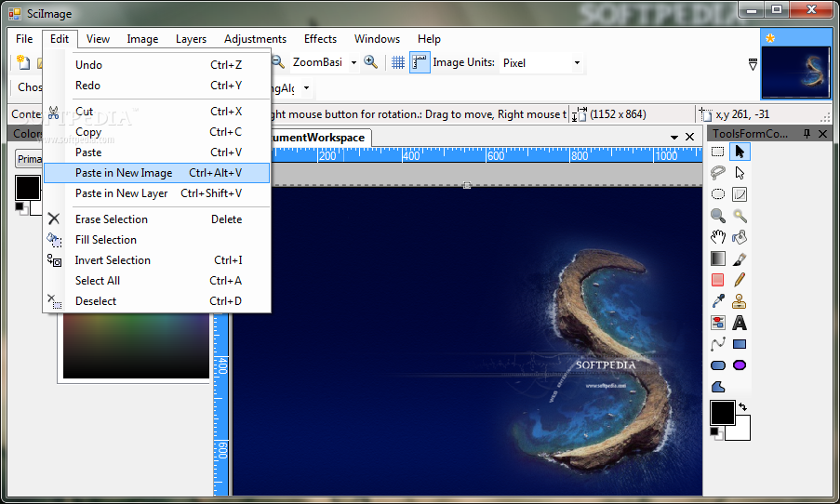This screenshot has height=504, width=840.
Task: Select the Paint Bucket tool
Action: [x=740, y=237]
